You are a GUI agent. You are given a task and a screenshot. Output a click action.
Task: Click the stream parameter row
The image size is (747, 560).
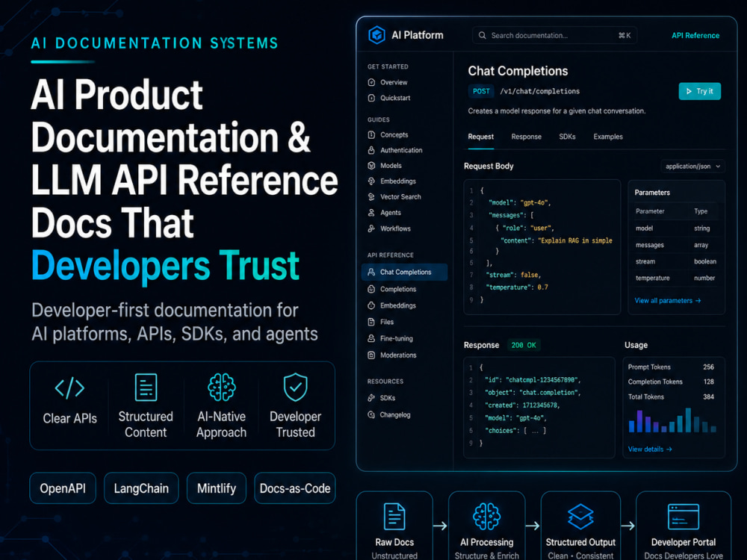click(x=676, y=261)
